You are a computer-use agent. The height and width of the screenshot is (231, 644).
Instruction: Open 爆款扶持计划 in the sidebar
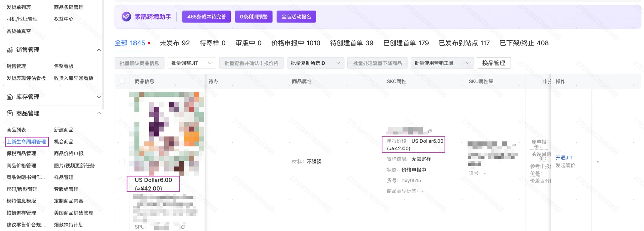[x=69, y=225]
